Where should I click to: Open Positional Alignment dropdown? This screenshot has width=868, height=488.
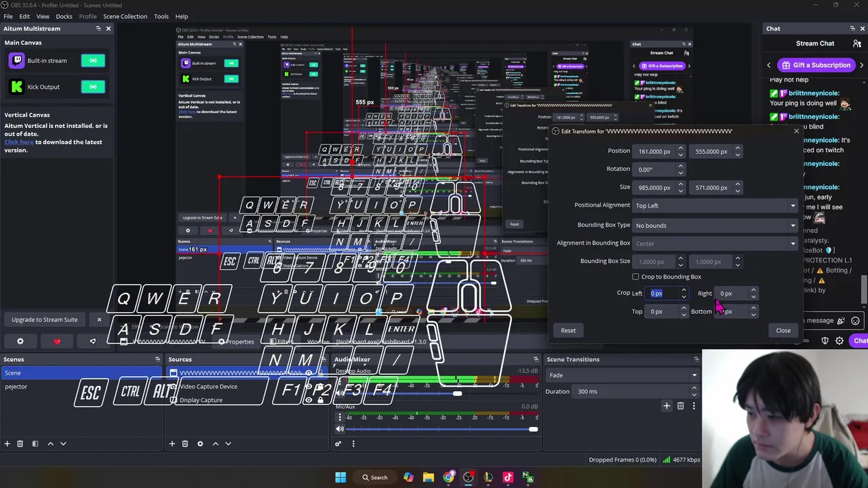[715, 205]
